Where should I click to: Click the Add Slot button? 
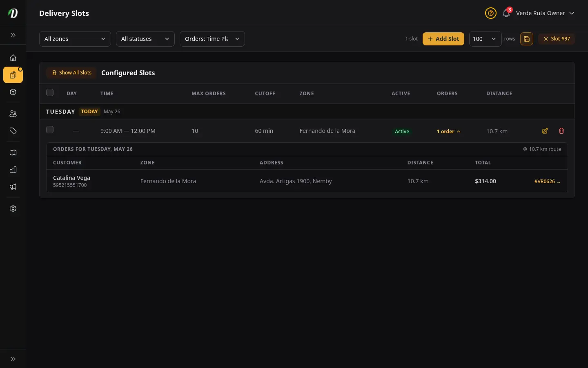tap(443, 39)
